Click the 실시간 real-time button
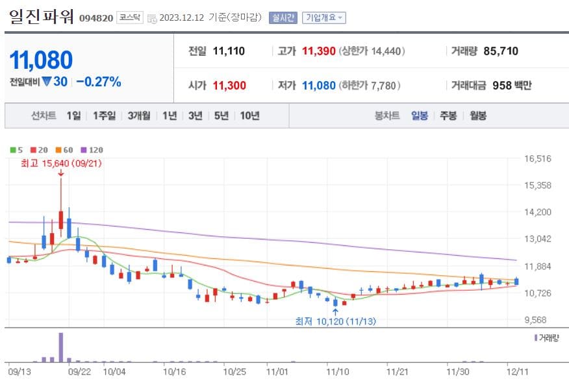The width and height of the screenshot is (569, 392). tap(283, 18)
